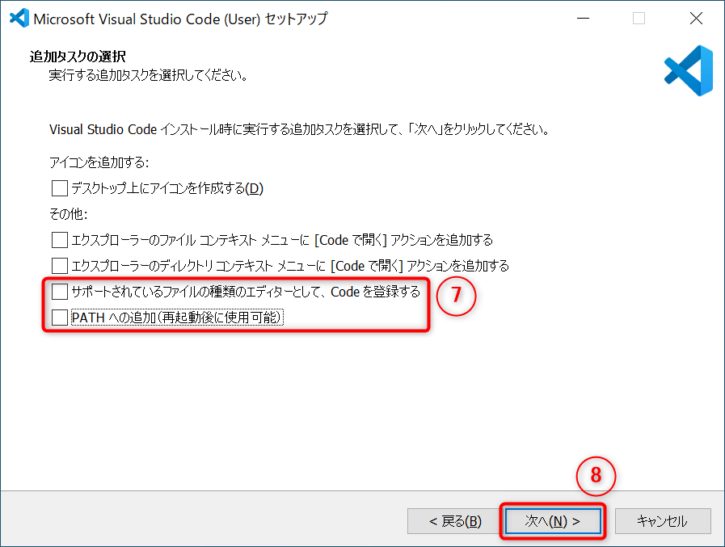Click the アイコンを追加する: group label
Image resolution: width=725 pixels, height=547 pixels.
[98, 162]
